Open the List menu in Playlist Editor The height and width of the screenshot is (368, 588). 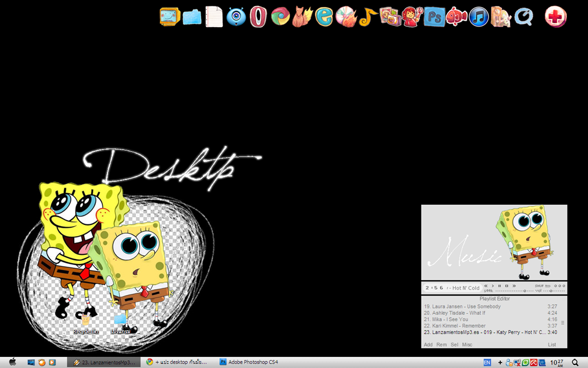[552, 344]
